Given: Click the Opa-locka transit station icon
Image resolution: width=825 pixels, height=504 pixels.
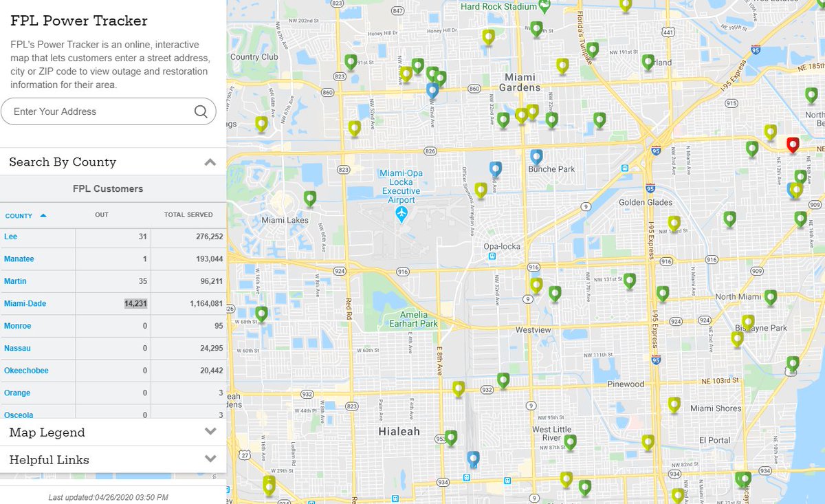Looking at the screenshot, I should (492, 256).
